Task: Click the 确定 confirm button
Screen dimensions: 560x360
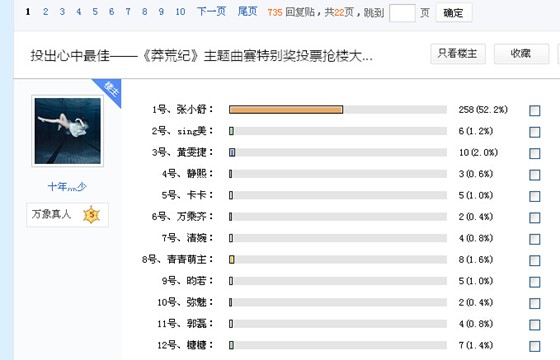Action: pos(454,13)
